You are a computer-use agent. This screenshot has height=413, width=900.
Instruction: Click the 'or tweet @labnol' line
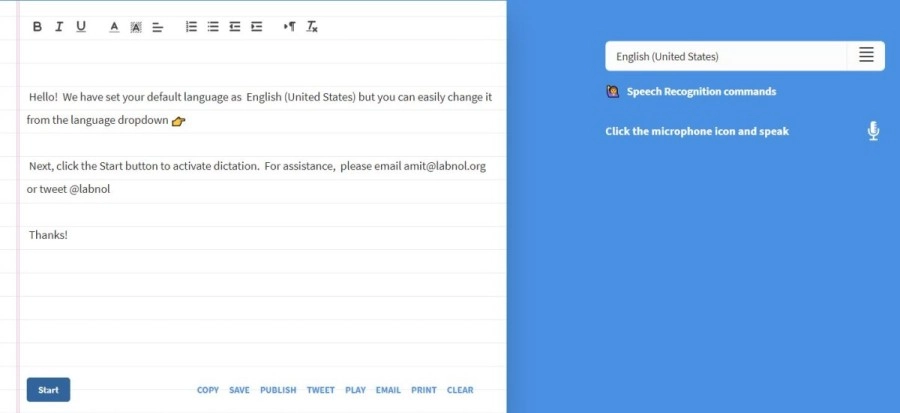[68, 189]
